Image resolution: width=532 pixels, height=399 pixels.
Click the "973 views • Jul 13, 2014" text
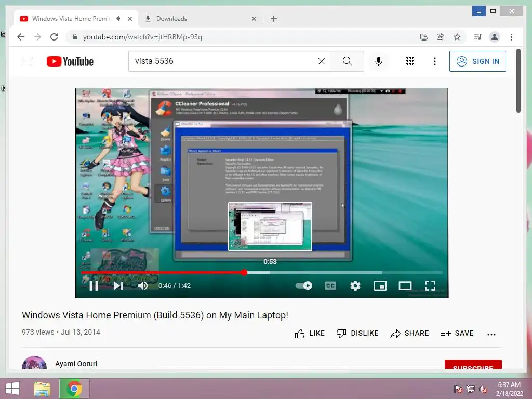[61, 332]
